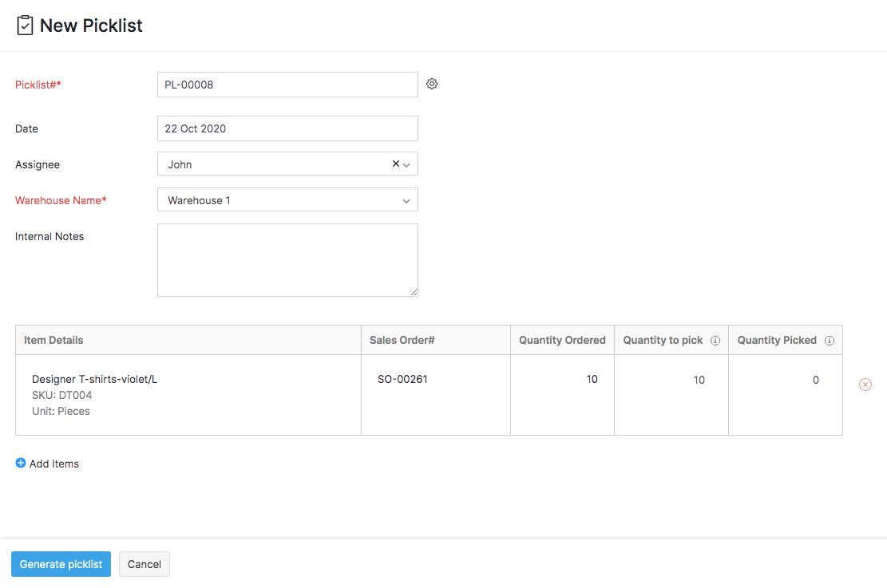Image resolution: width=887 pixels, height=588 pixels.
Task: Click the gear icon to configure picklist numbering
Action: [x=432, y=83]
